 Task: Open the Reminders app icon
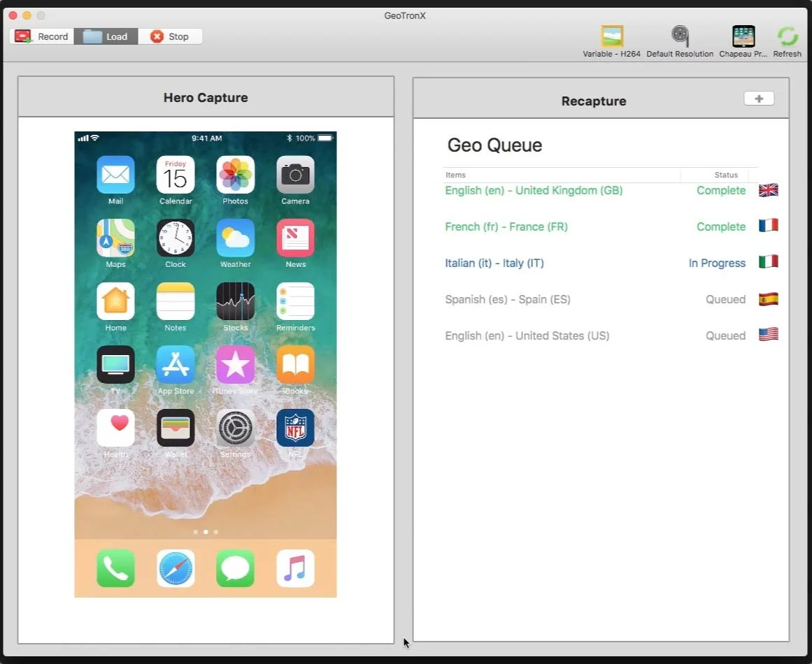click(x=295, y=301)
